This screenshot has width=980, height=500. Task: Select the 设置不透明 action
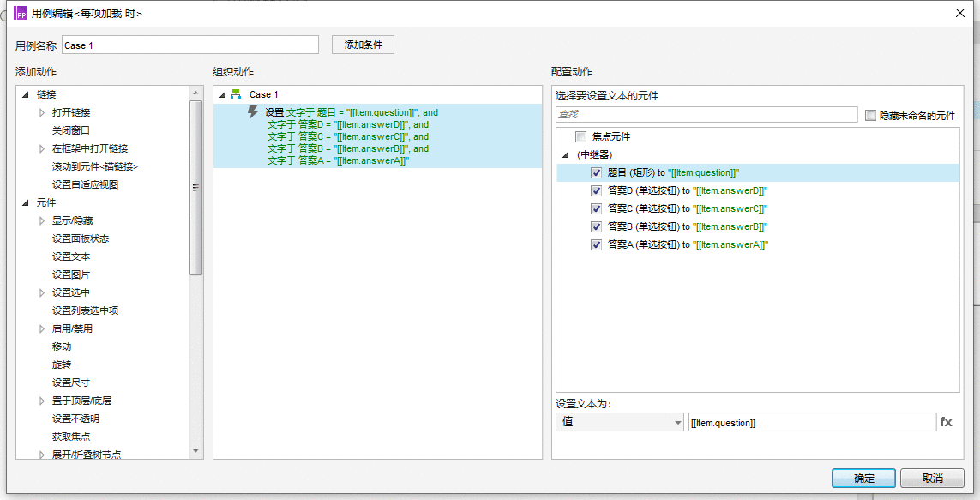click(x=75, y=419)
